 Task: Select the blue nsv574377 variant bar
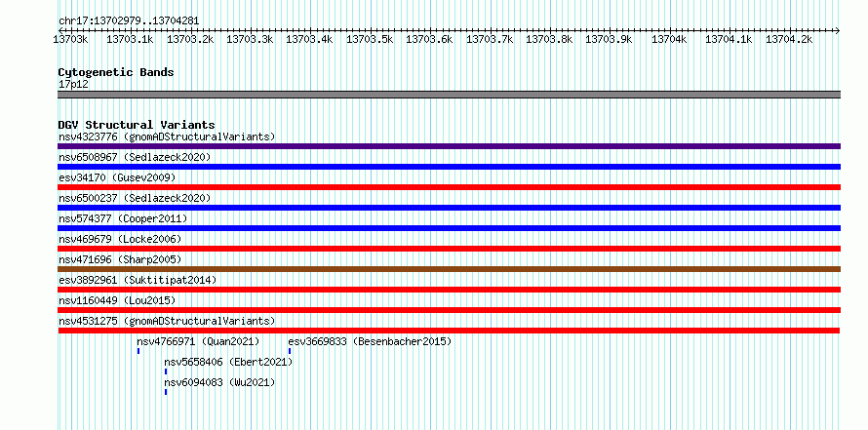tap(449, 228)
